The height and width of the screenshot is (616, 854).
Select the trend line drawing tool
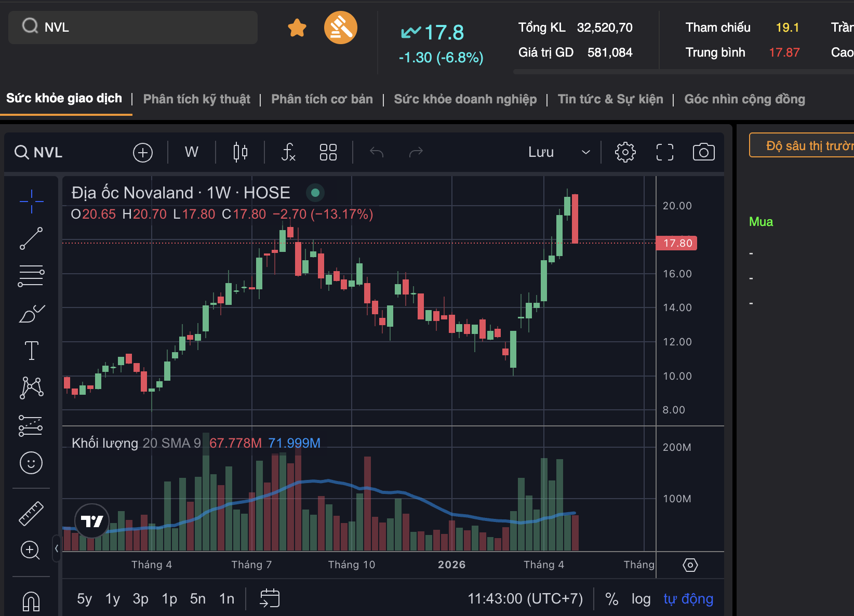click(31, 238)
